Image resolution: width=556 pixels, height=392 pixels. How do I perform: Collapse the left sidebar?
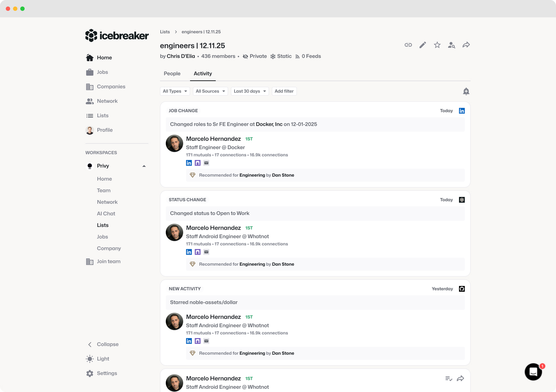(x=108, y=344)
